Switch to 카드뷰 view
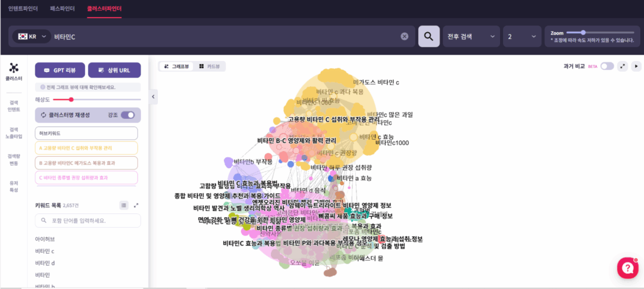The width and height of the screenshot is (644, 289). click(208, 66)
